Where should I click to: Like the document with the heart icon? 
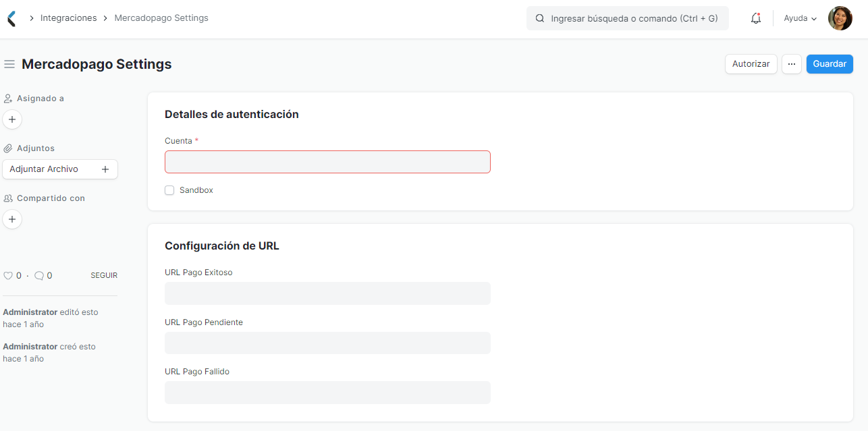pos(8,275)
